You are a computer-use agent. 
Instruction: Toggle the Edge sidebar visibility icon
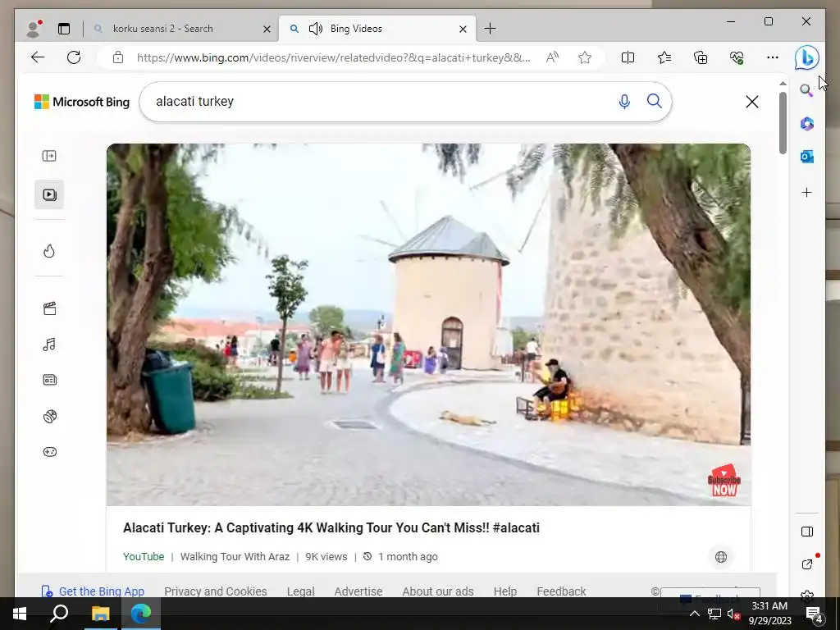pyautogui.click(x=807, y=532)
